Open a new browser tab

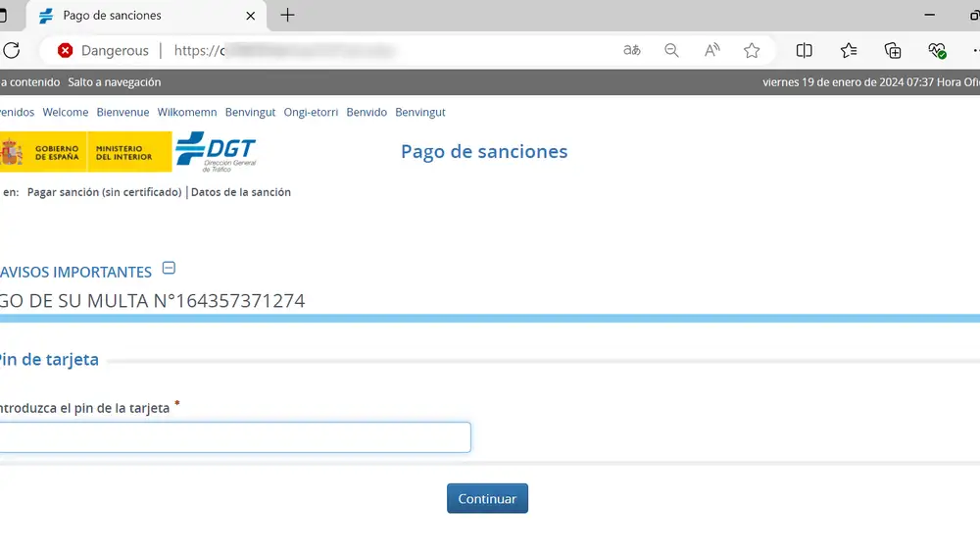coord(287,16)
